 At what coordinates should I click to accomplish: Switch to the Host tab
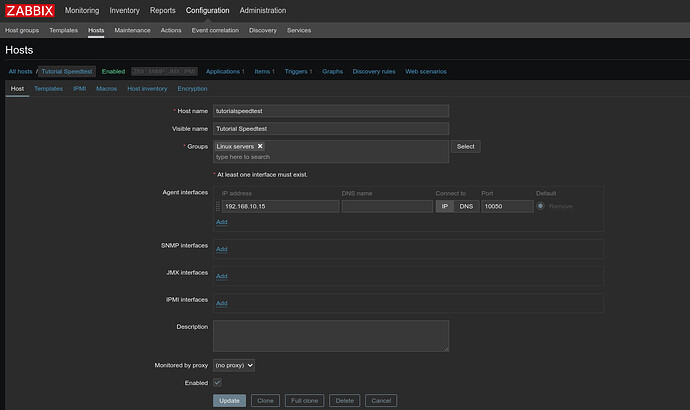[x=17, y=88]
